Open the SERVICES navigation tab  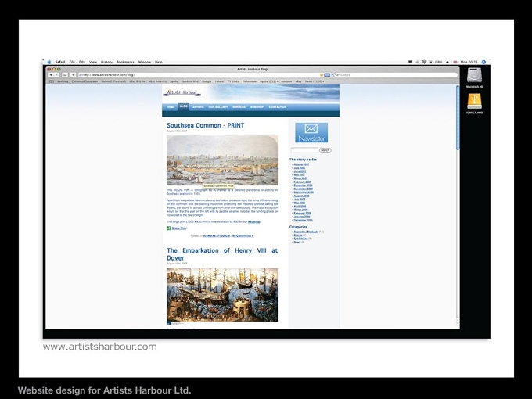[239, 107]
